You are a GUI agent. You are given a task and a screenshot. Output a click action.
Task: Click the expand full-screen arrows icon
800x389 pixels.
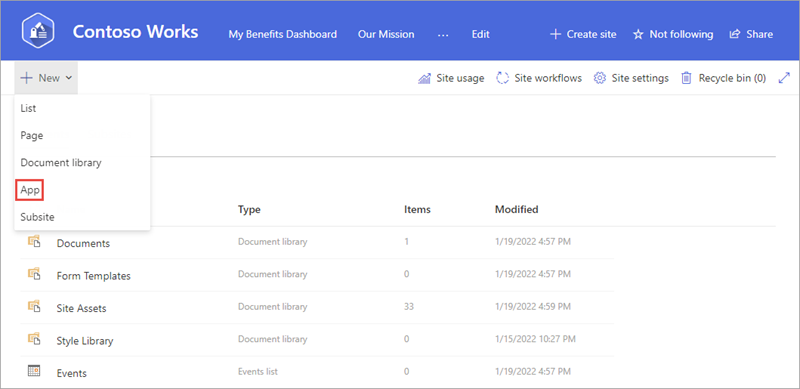tap(784, 78)
